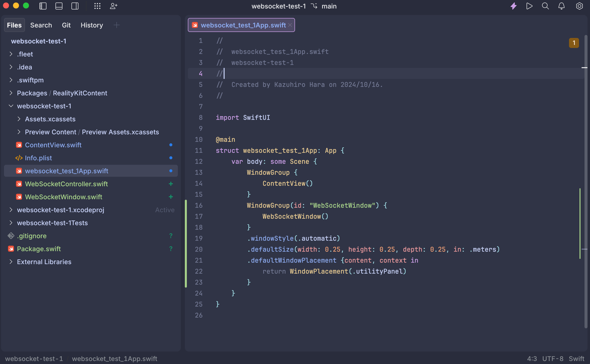Screen dimensions: 590x364
Task: Open Package.swift file
Action: pos(91,249)
